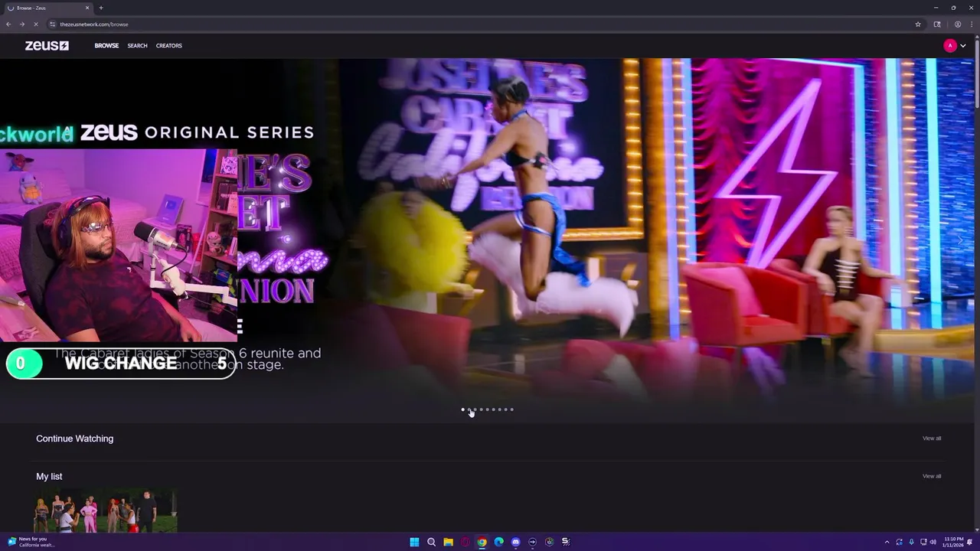
Task: Open the Chrome three-dot menu
Action: (x=972, y=24)
